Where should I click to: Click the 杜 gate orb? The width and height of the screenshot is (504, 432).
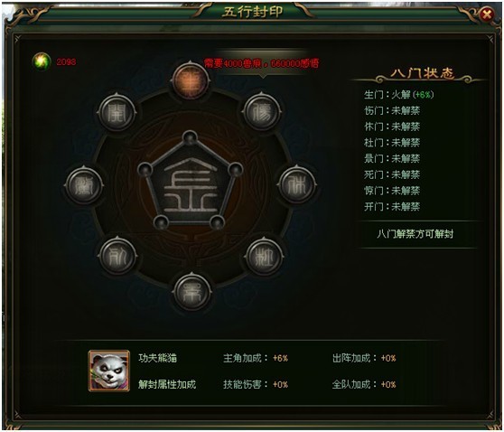point(264,257)
